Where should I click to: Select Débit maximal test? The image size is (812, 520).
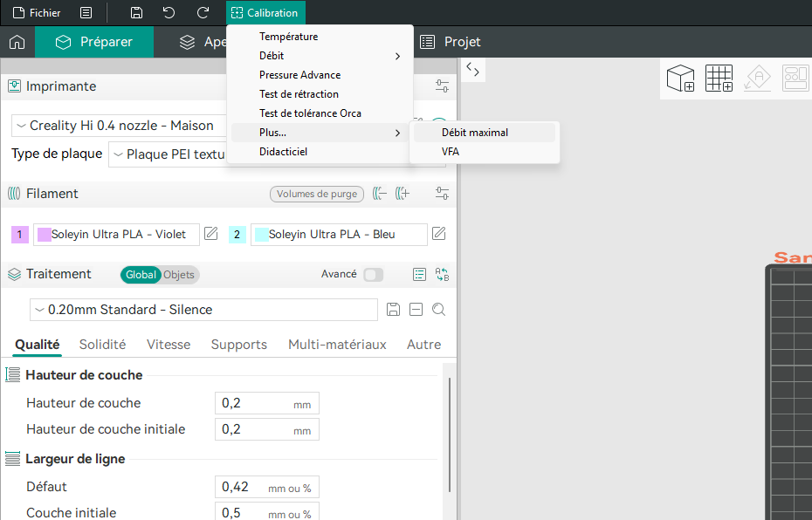click(x=485, y=133)
